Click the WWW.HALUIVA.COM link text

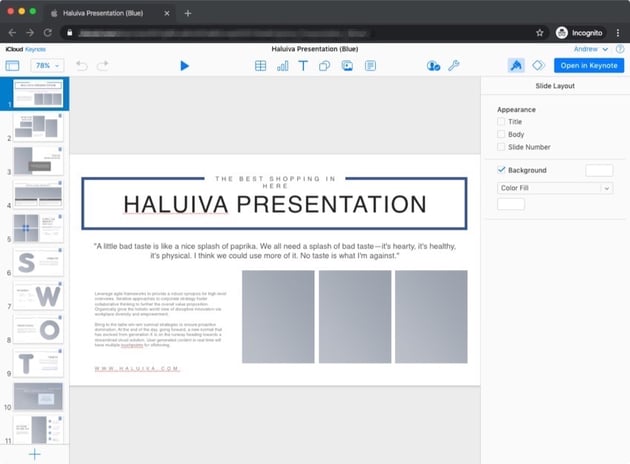[137, 368]
